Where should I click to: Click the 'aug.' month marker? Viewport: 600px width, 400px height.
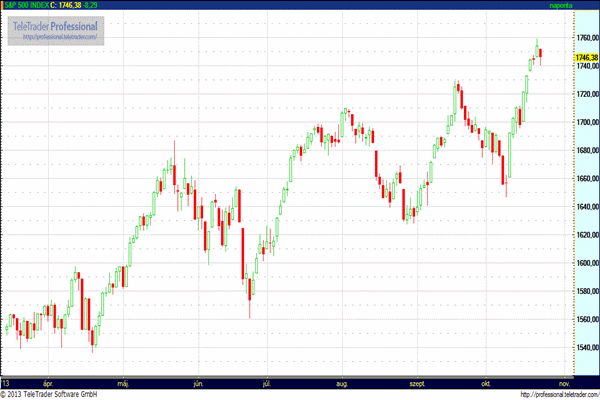[x=343, y=382]
